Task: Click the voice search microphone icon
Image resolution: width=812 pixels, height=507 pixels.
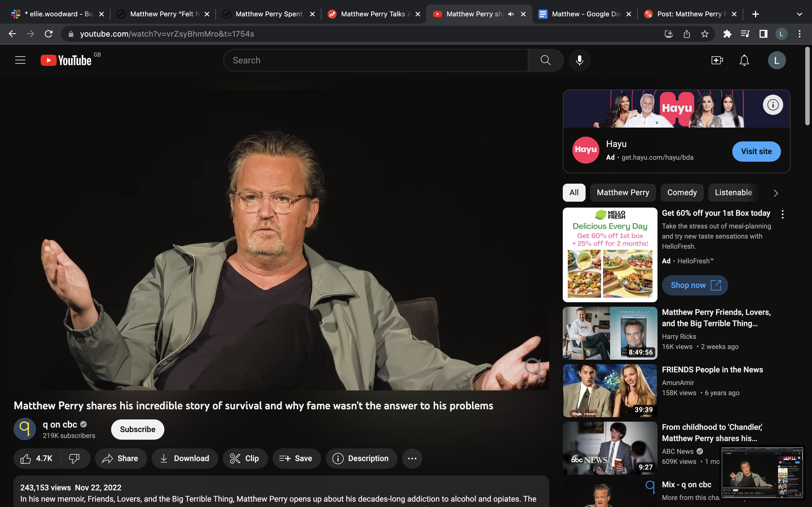Action: point(579,60)
